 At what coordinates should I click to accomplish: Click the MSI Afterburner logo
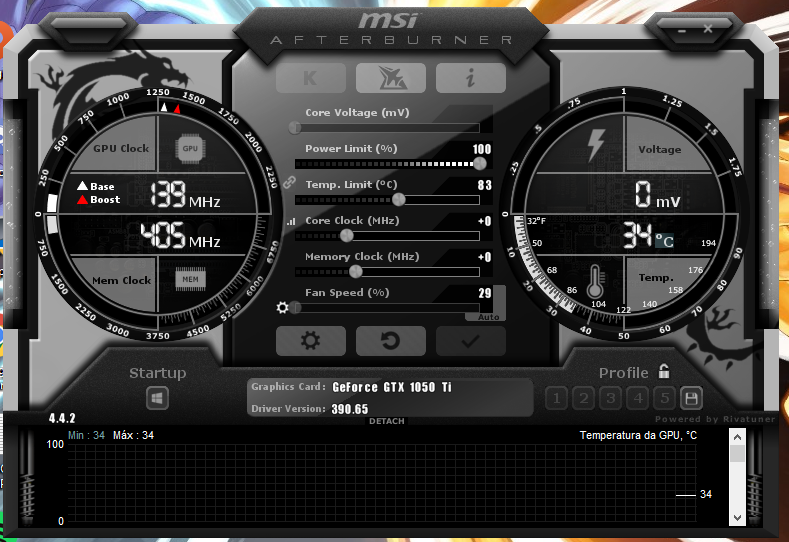[391, 28]
